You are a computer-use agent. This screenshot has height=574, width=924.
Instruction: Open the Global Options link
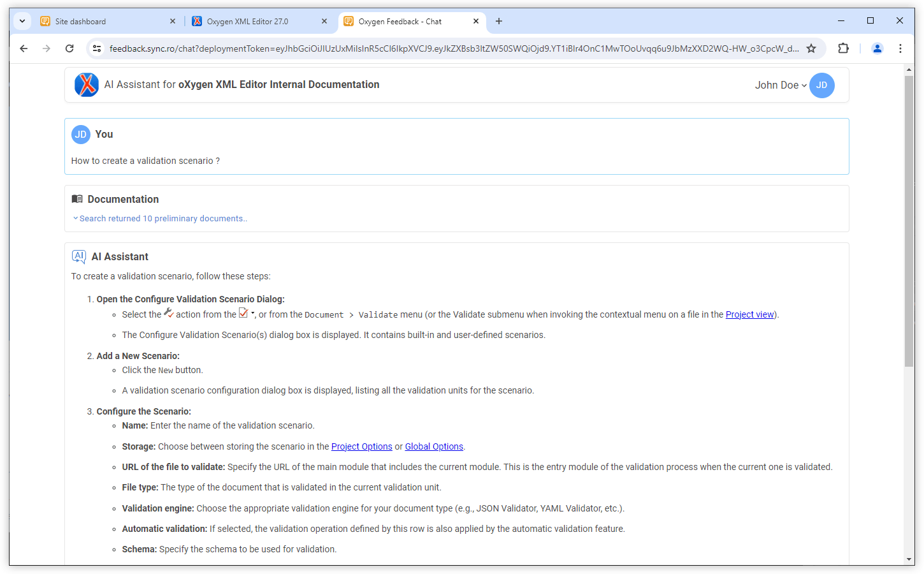434,446
